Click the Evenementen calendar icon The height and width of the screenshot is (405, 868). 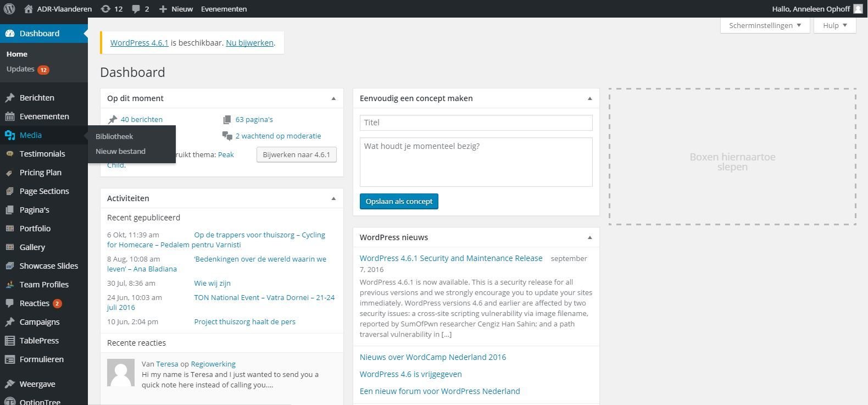[10, 116]
